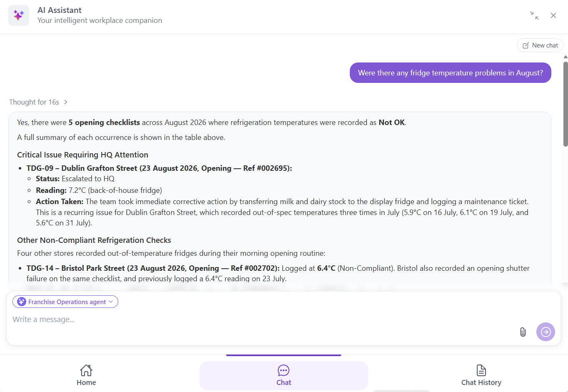Select the Chat tab

tap(284, 375)
